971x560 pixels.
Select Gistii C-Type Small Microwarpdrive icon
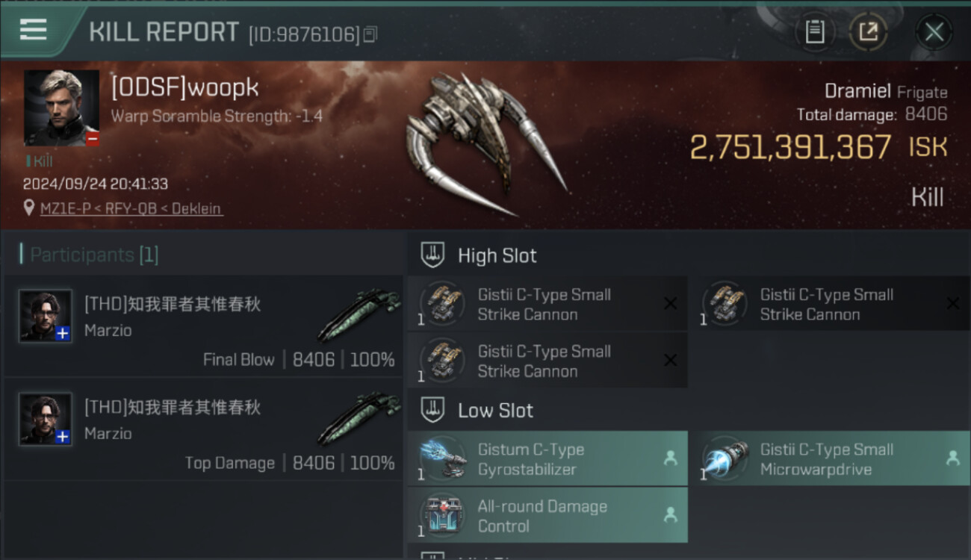point(725,458)
